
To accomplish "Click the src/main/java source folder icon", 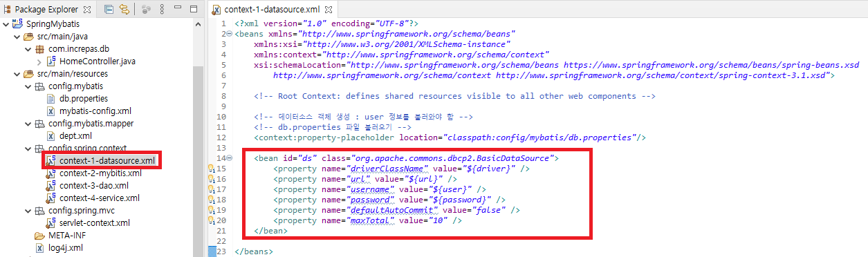I will click(x=28, y=36).
